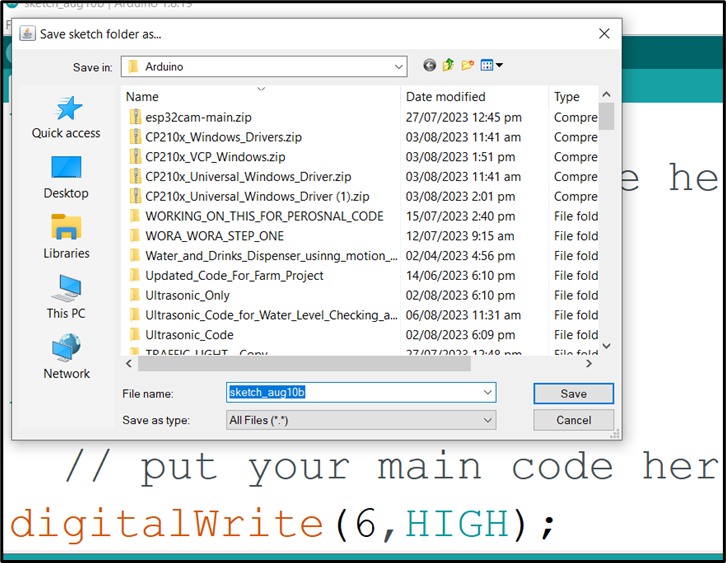Click the Save button
Viewport: 726px width, 563px height.
(x=573, y=394)
